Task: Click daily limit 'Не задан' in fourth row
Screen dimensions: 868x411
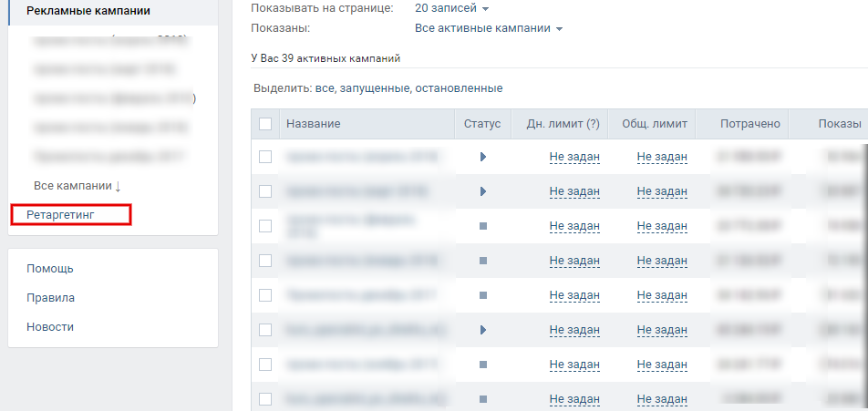Action: [x=574, y=261]
